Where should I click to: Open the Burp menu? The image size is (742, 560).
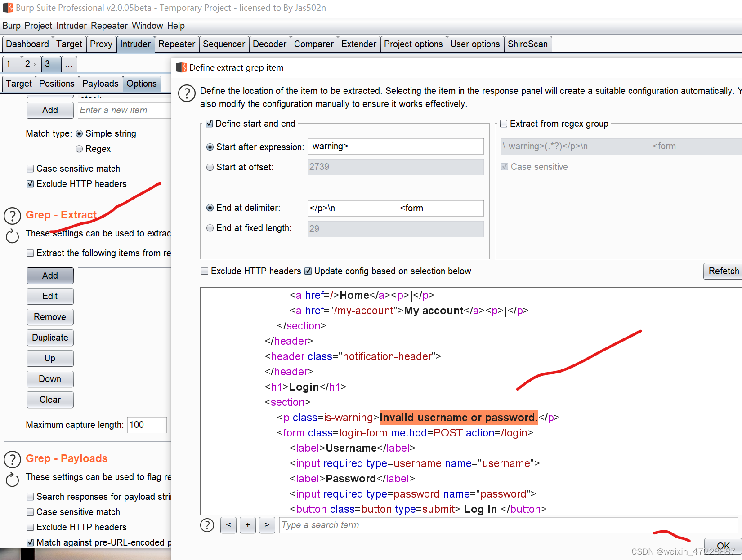point(11,26)
